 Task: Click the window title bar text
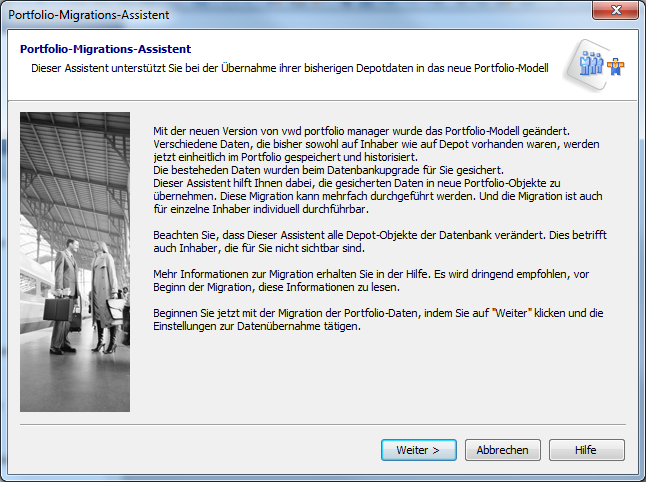coord(89,15)
